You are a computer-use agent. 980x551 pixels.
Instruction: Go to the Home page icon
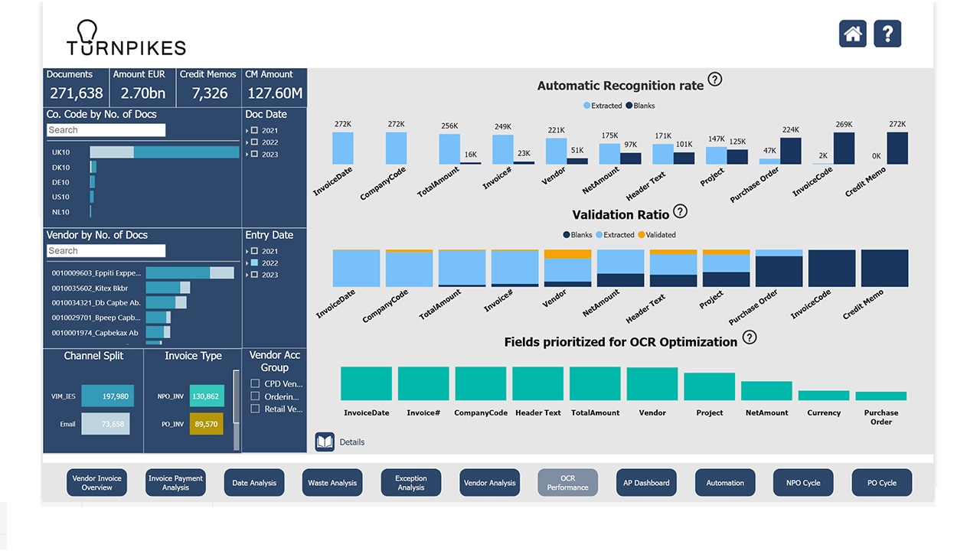click(x=853, y=34)
